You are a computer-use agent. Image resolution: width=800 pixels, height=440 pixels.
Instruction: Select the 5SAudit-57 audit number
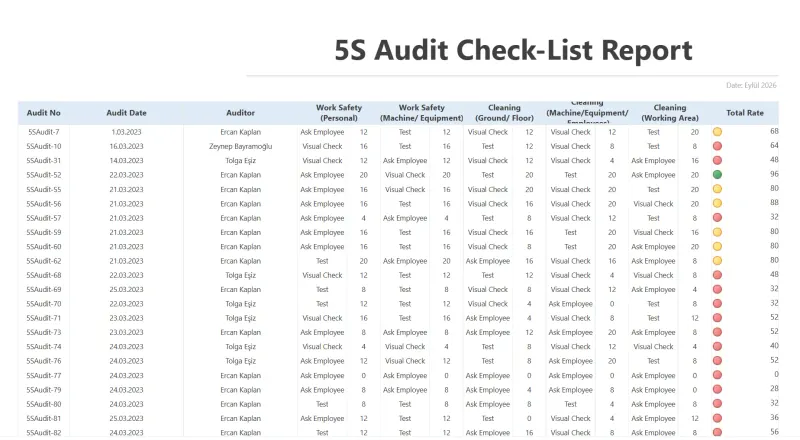click(43, 217)
